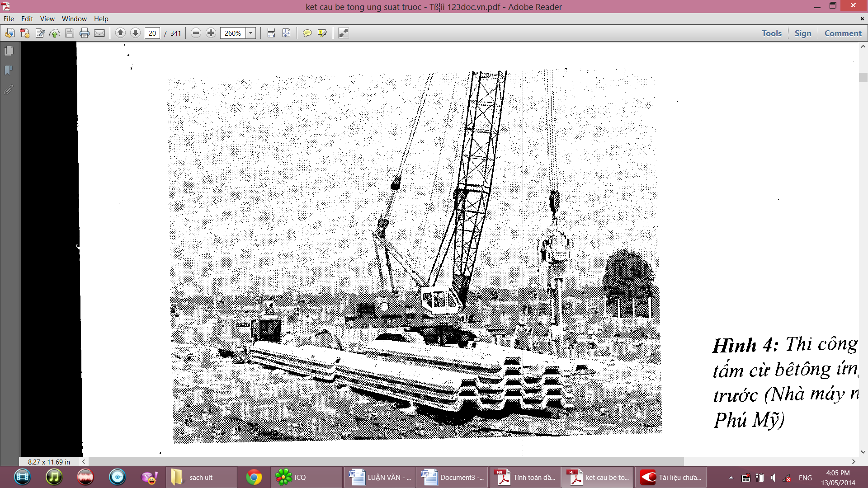Image resolution: width=868 pixels, height=488 pixels.
Task: Select the Highlight text tool
Action: click(x=322, y=33)
